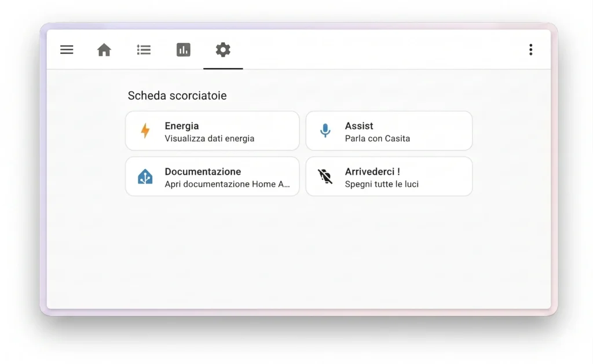The width and height of the screenshot is (593, 364).
Task: Switch to the bar chart tab
Action: click(x=184, y=50)
